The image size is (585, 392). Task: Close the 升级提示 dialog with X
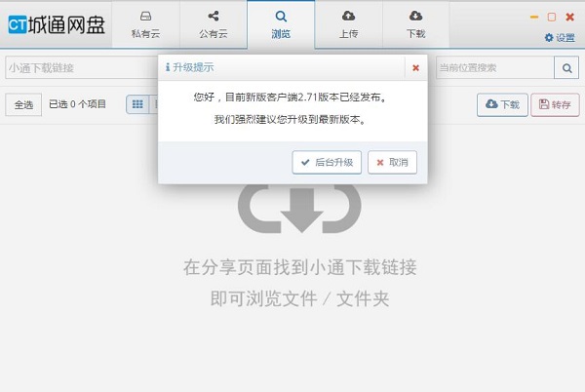(415, 68)
